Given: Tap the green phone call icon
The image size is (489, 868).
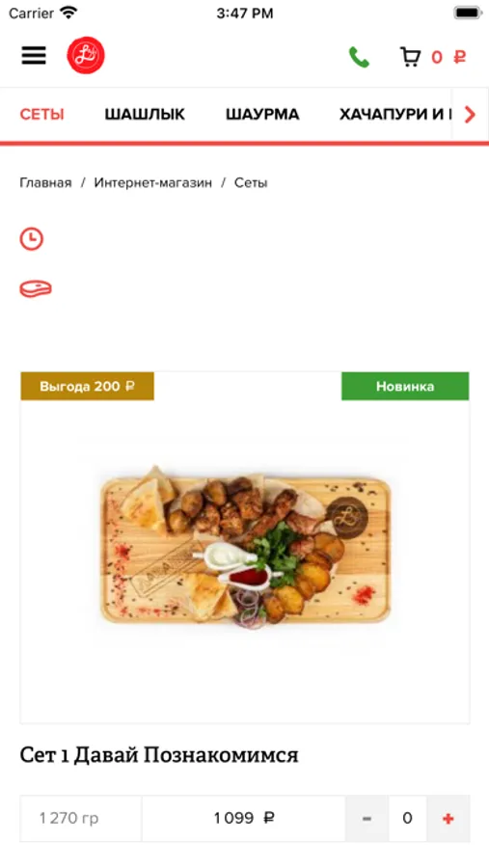Looking at the screenshot, I should 359,57.
